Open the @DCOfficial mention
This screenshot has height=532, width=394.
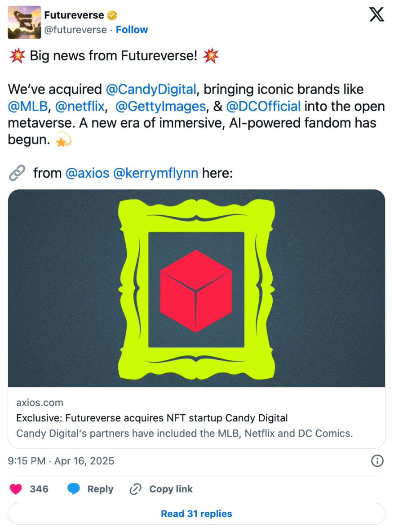263,106
